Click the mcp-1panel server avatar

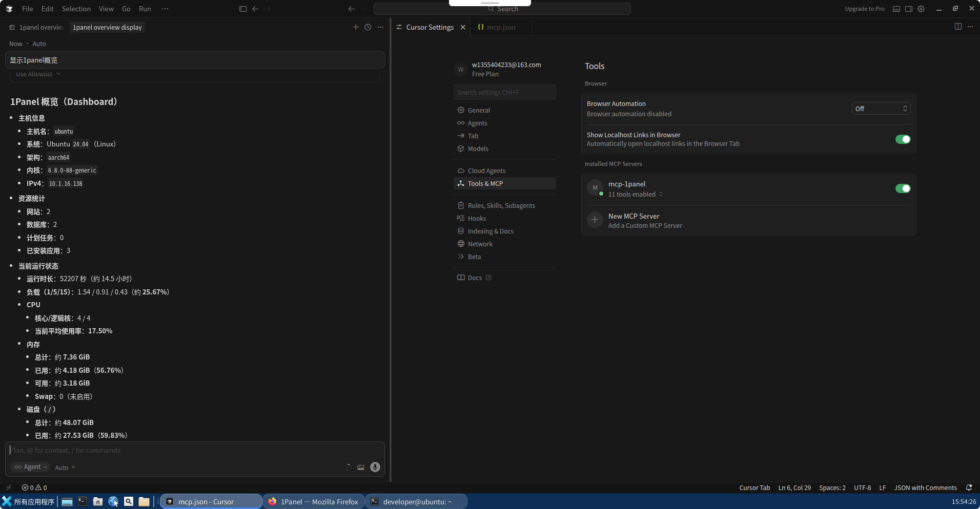(x=595, y=188)
